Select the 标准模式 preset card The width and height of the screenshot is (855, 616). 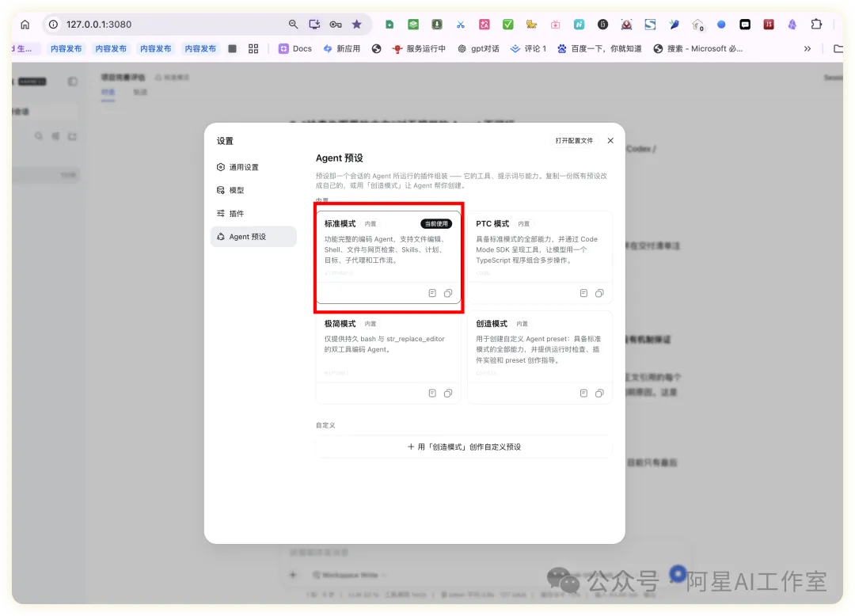[388, 257]
